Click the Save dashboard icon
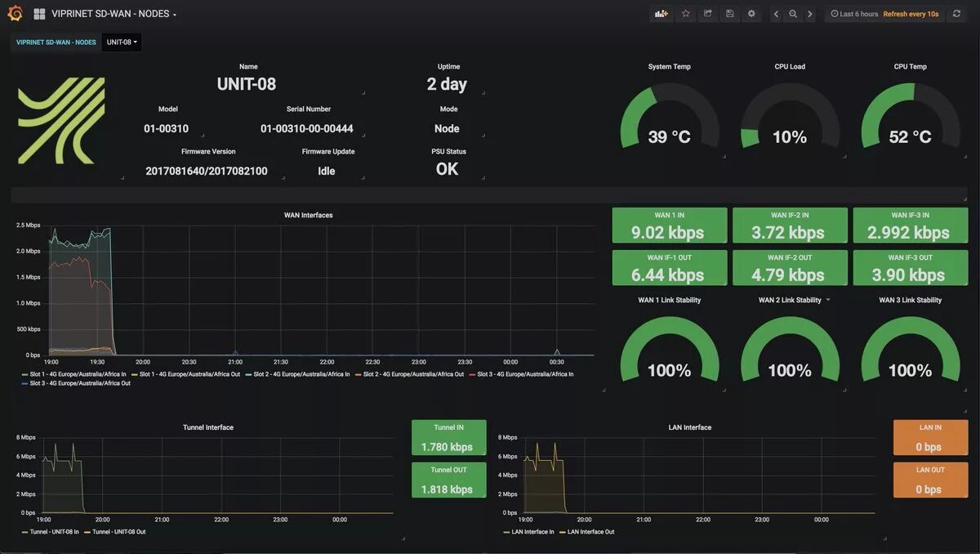 729,14
